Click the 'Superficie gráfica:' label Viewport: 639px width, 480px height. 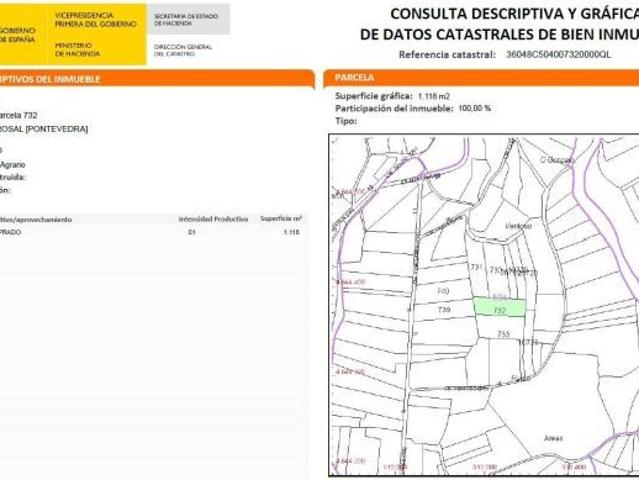coord(374,96)
